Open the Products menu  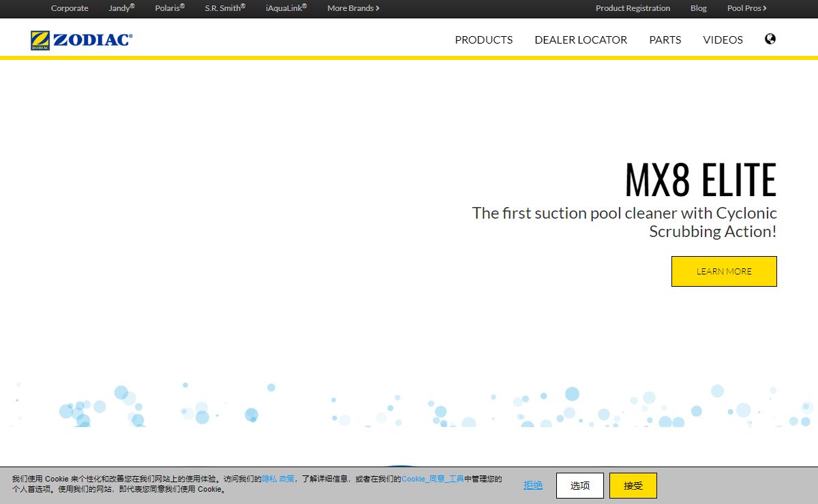point(484,40)
